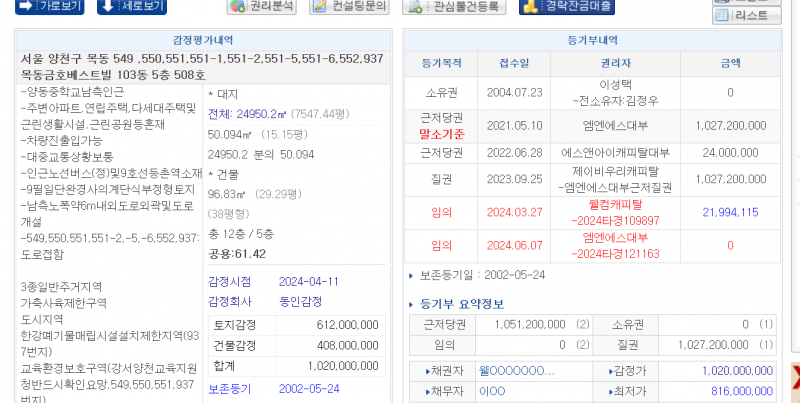Image resolution: width=800 pixels, height=403 pixels.
Task: Click the 세로보기 vertical view button
Action: [x=132, y=6]
